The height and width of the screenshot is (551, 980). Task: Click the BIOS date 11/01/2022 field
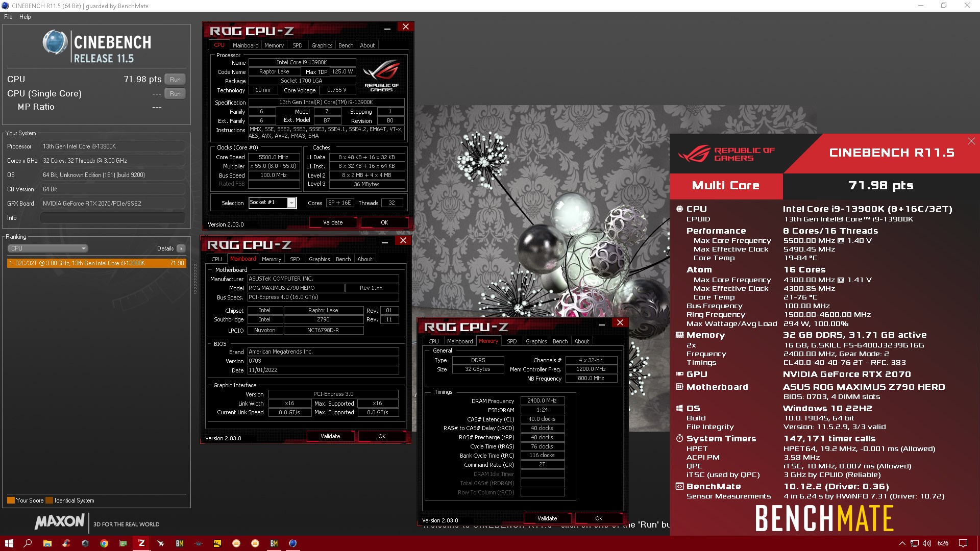323,370
